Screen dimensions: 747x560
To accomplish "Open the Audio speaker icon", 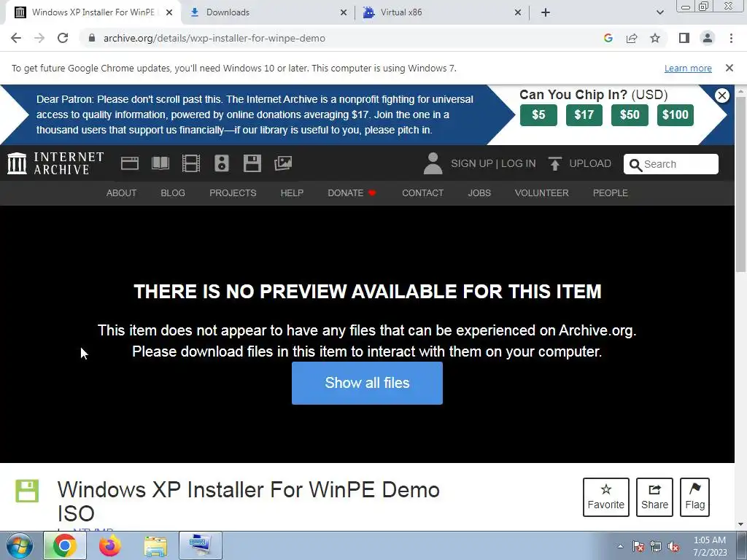I will pyautogui.click(x=222, y=163).
